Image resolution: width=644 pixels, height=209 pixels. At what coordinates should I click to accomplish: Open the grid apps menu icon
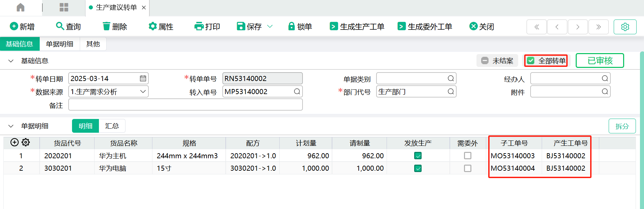click(64, 7)
